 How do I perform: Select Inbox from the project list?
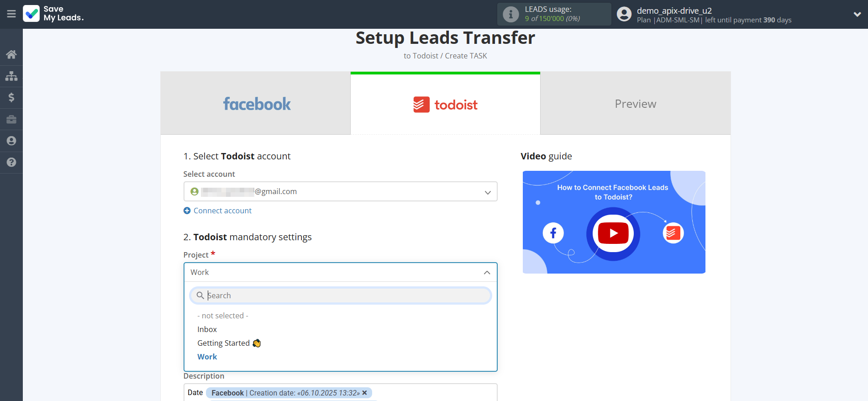[207, 329]
